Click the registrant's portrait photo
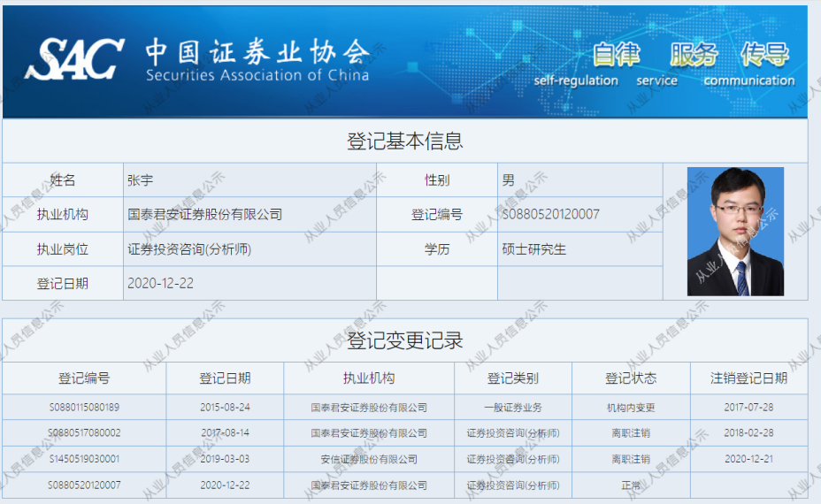 (735, 232)
